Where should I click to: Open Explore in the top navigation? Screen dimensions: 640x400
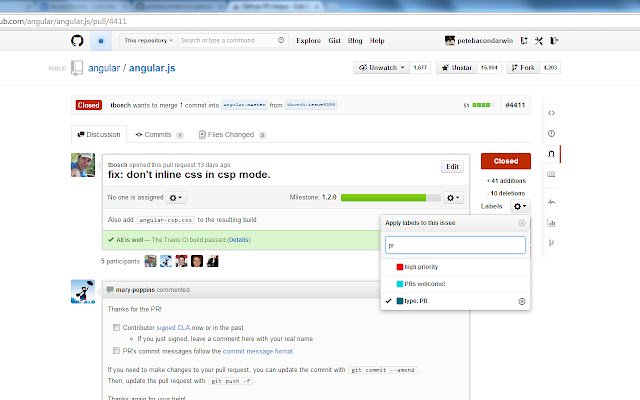coord(308,40)
